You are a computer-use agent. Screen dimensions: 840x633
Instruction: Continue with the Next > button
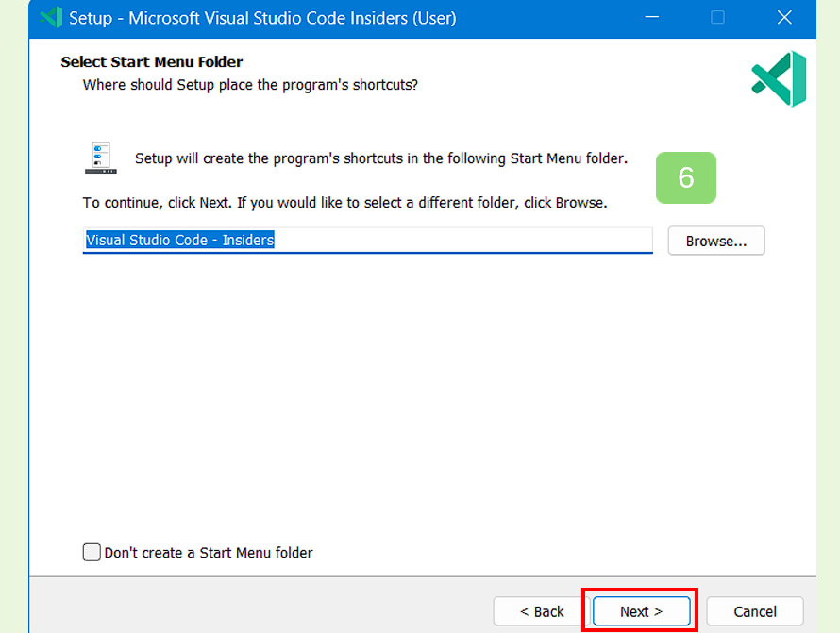coord(641,611)
